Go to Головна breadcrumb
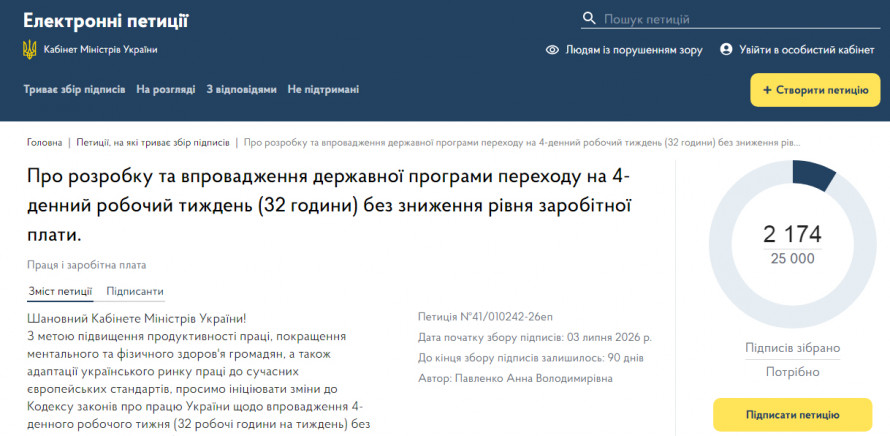This screenshot has width=890, height=436. tap(44, 142)
